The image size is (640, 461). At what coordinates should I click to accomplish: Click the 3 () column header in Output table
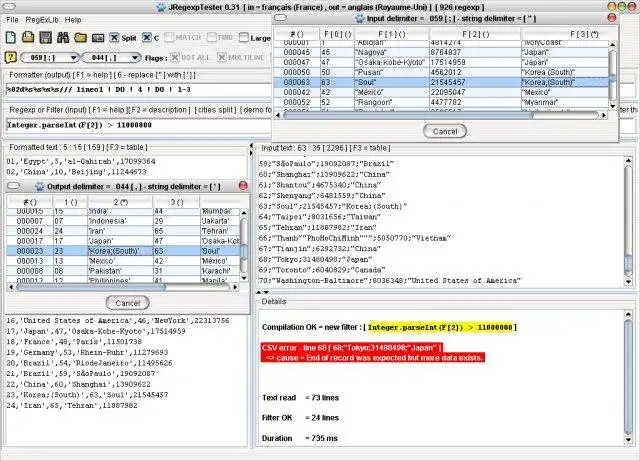[176, 202]
